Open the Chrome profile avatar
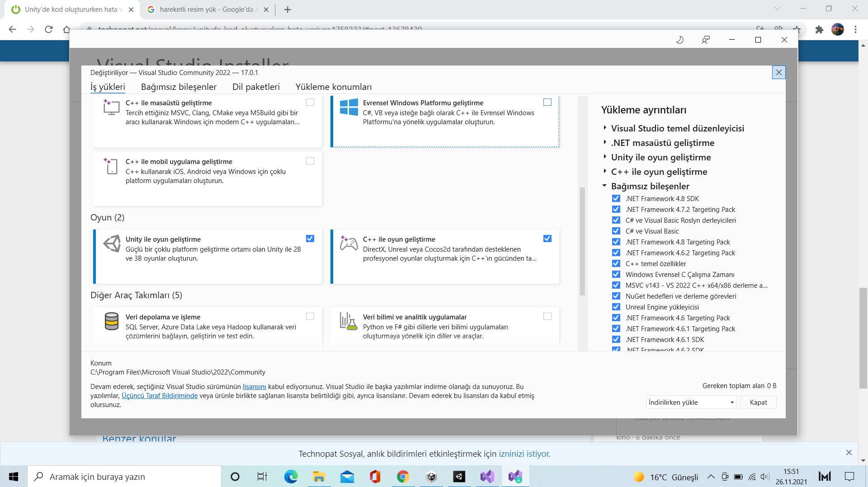 click(x=838, y=29)
